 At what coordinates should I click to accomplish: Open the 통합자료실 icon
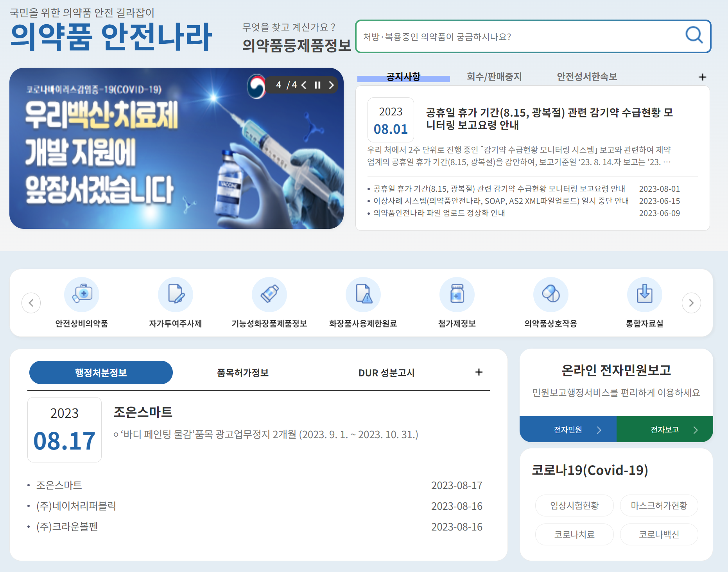644,294
